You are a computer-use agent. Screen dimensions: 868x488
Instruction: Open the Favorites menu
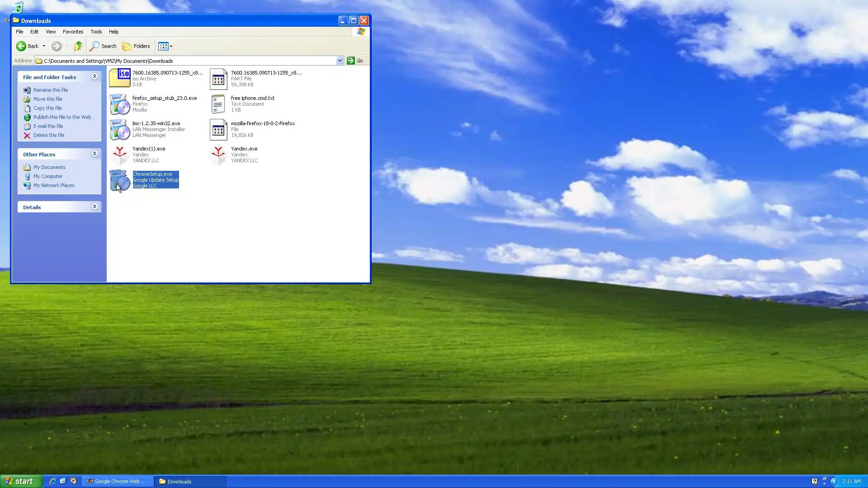[73, 32]
